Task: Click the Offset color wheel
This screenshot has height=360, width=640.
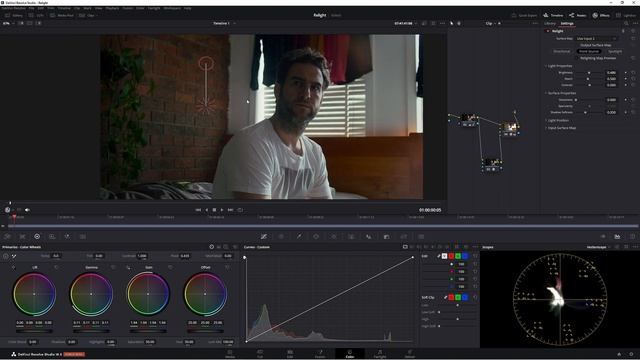Action: (205, 294)
